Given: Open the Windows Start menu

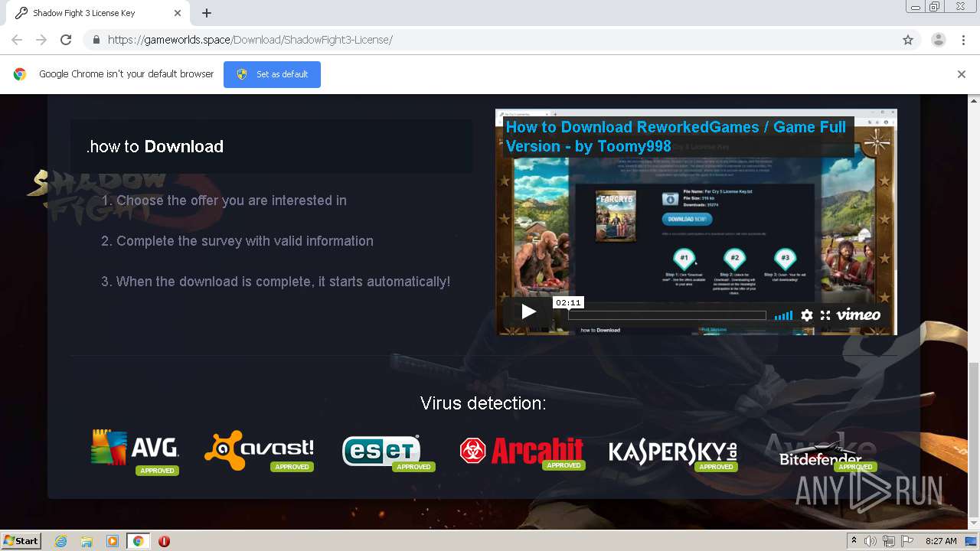Looking at the screenshot, I should (21, 540).
